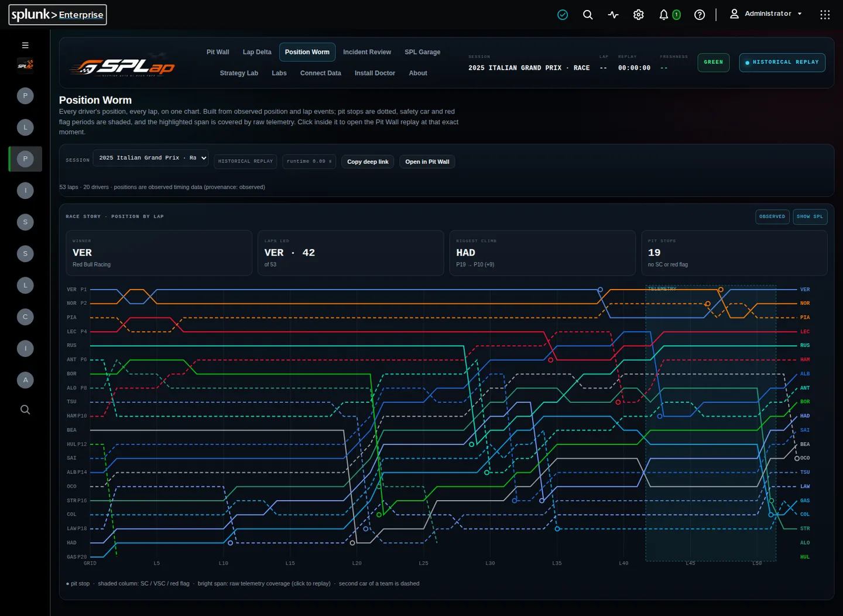Click the 'RACE STORY · POSITION BY LAP' heading

coord(115,216)
